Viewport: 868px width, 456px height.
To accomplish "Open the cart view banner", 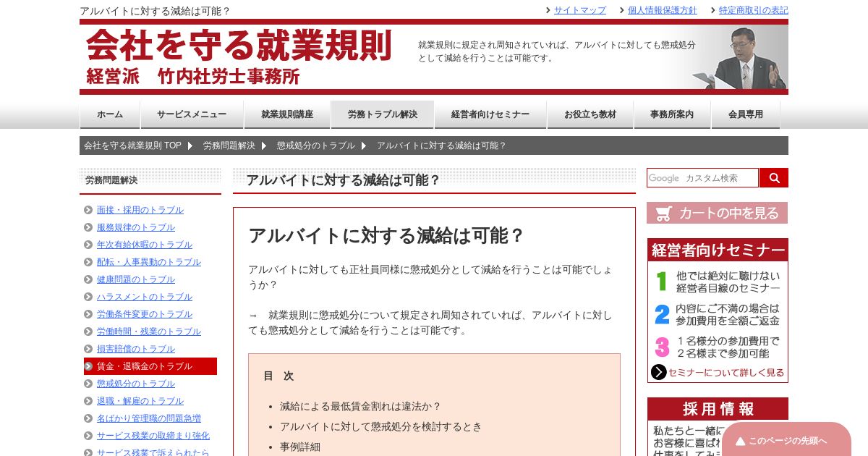I will tap(718, 213).
